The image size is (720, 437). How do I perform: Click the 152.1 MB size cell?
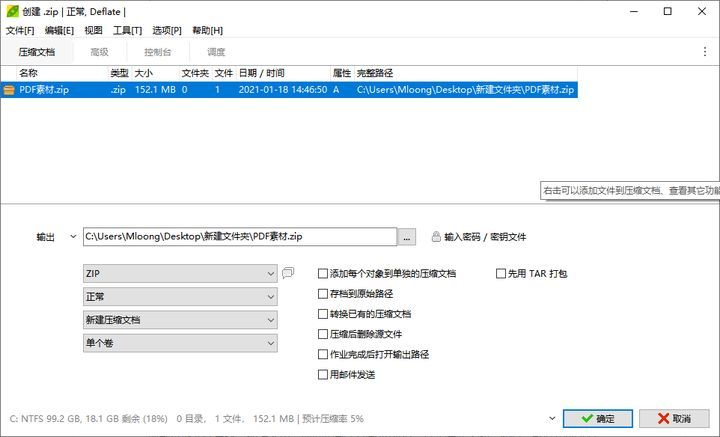[x=155, y=90]
